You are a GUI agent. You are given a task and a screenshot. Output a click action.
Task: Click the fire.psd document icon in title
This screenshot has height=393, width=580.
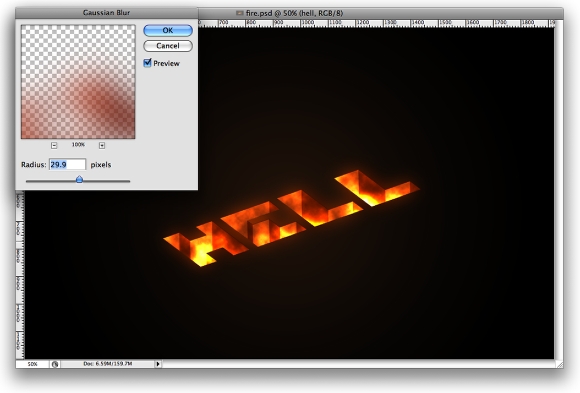tap(240, 13)
